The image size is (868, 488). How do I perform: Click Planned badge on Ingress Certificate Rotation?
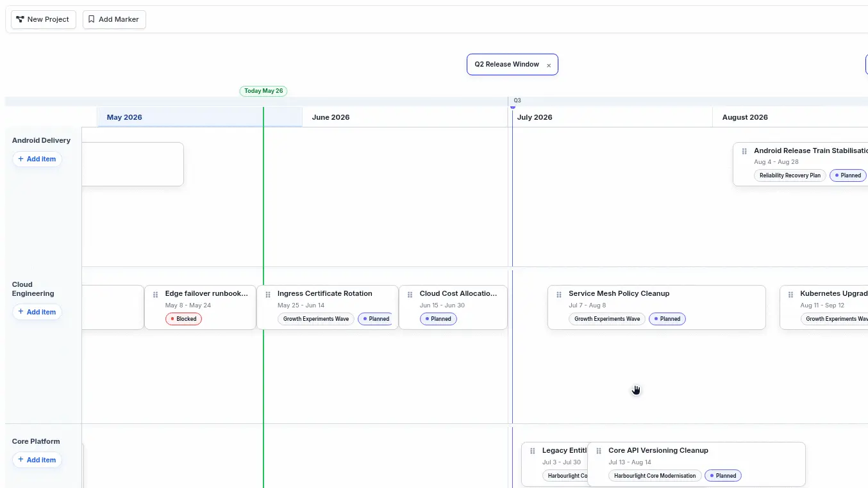(x=375, y=319)
